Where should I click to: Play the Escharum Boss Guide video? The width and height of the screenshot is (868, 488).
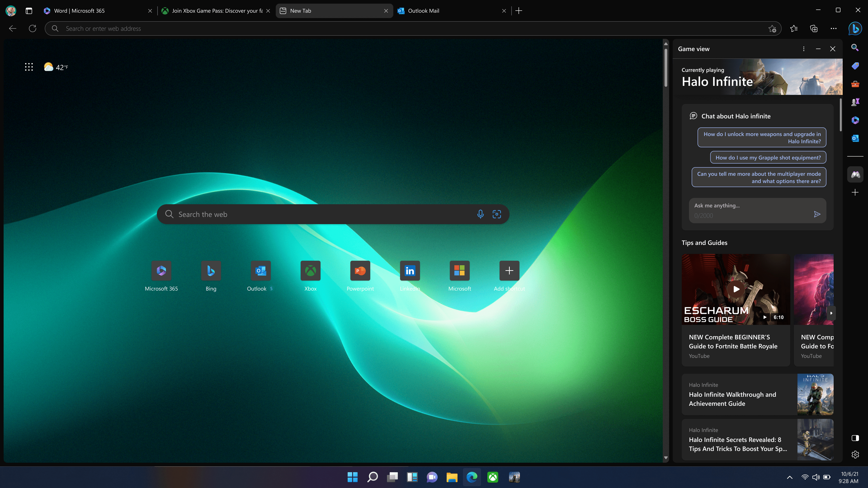(736, 289)
